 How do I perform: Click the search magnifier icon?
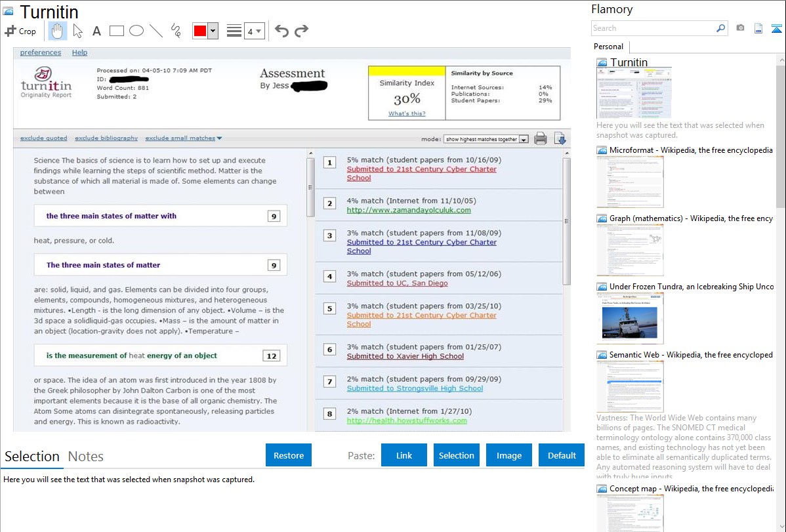[721, 28]
